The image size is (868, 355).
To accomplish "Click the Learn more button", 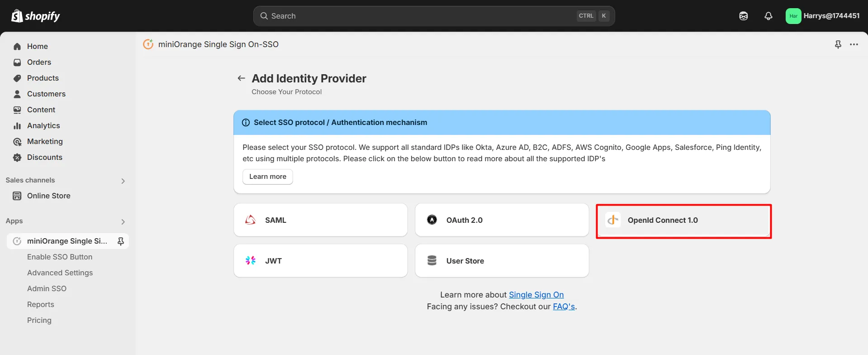I will [268, 177].
